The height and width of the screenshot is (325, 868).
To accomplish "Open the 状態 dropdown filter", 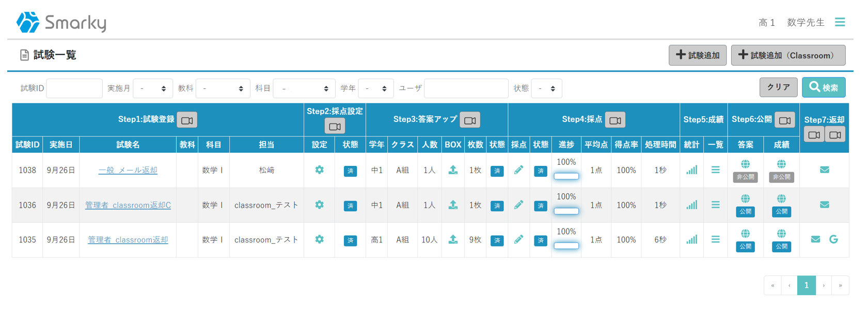I will point(546,89).
